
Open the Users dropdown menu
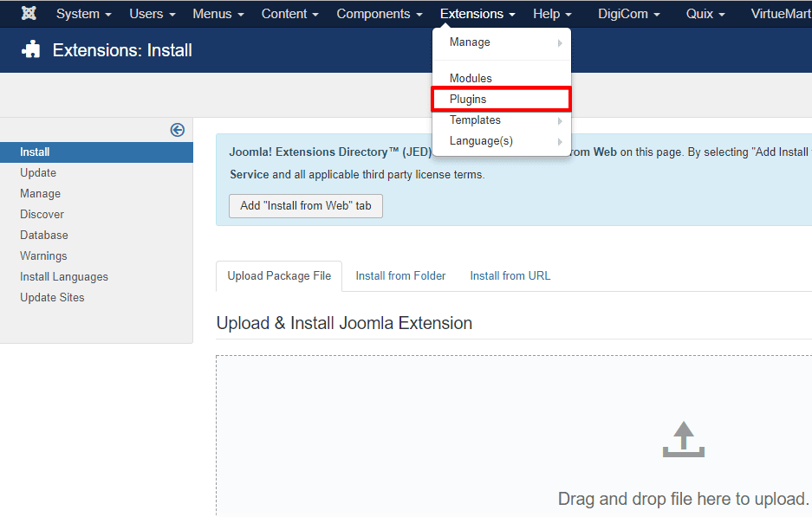tap(152, 14)
